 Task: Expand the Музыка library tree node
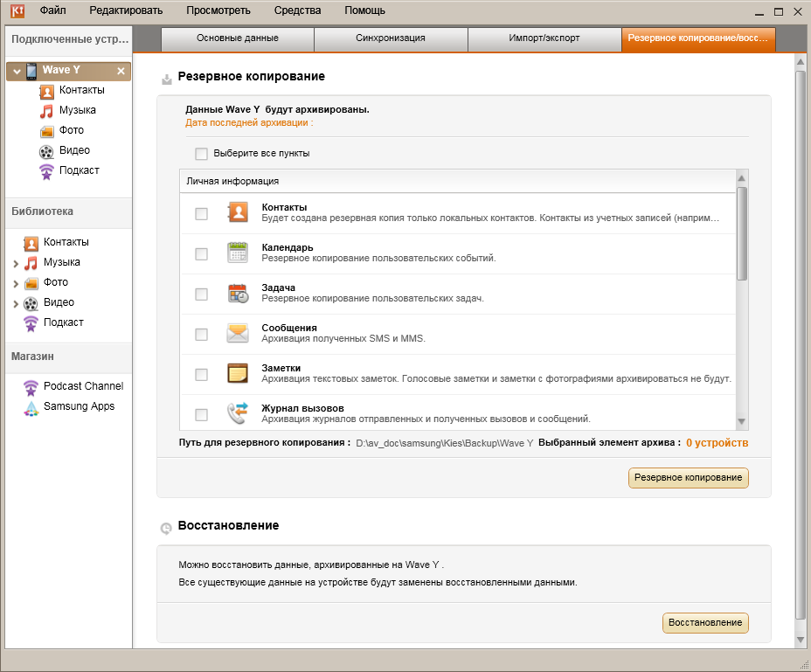(16, 263)
